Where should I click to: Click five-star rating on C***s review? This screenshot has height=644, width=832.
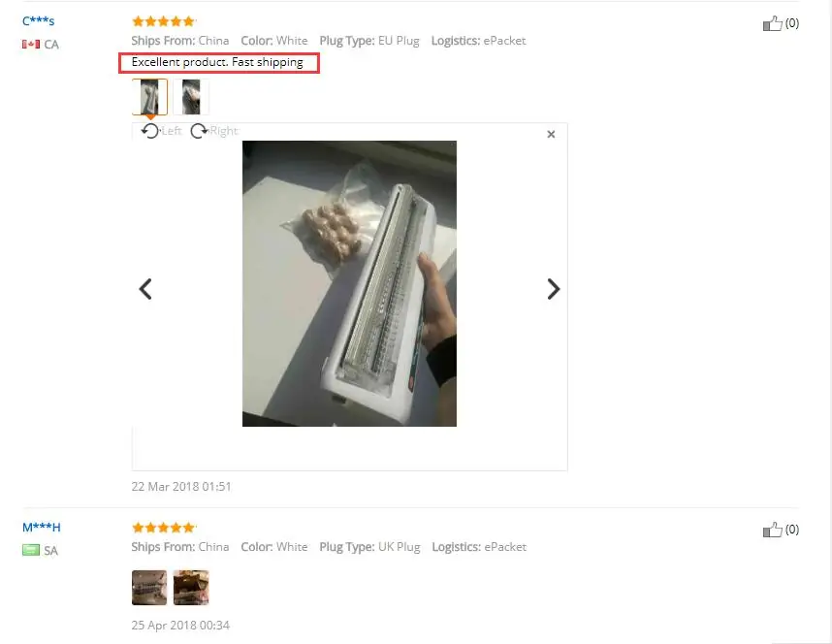tap(164, 21)
